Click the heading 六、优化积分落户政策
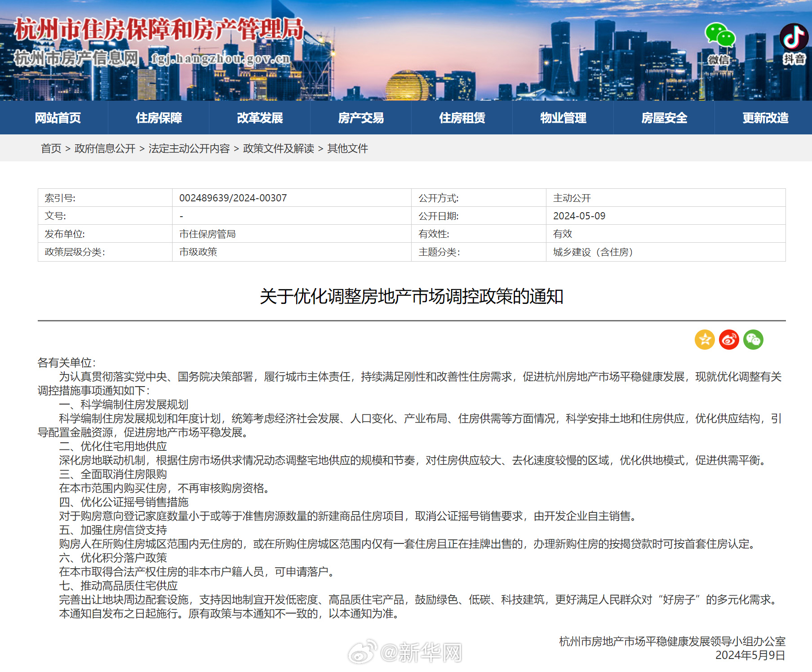The width and height of the screenshot is (812, 672). tap(113, 558)
